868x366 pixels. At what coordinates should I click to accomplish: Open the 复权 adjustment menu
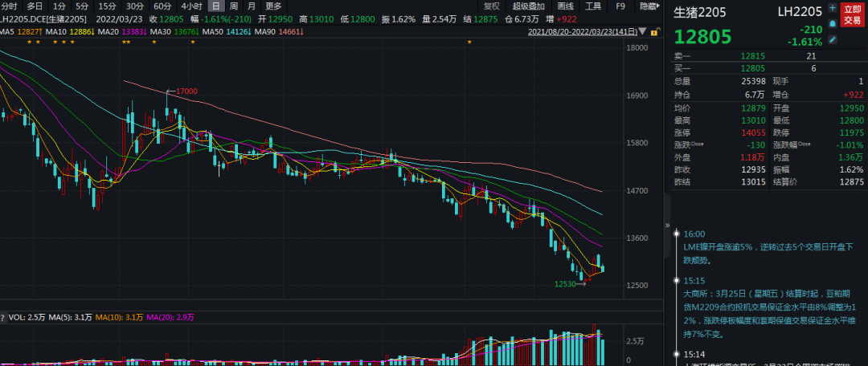[492, 6]
